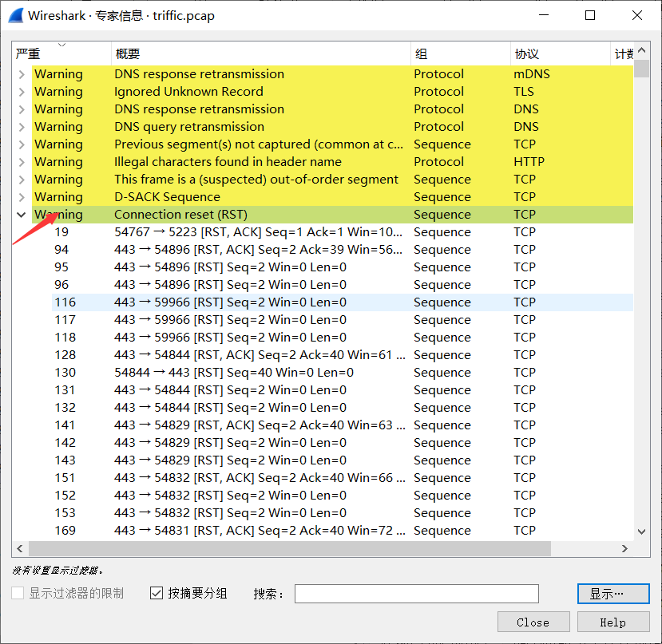Expand the DNS query retransmission warning

click(22, 127)
